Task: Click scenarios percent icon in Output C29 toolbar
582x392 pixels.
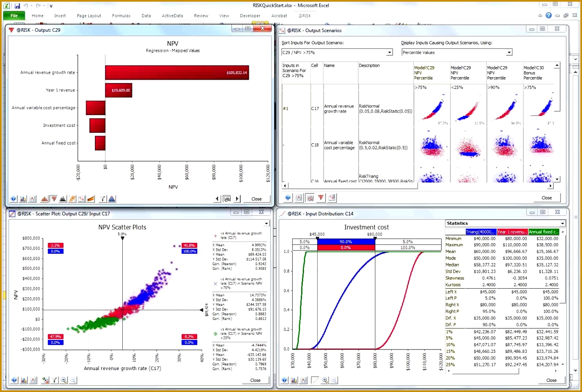Action: (82, 199)
